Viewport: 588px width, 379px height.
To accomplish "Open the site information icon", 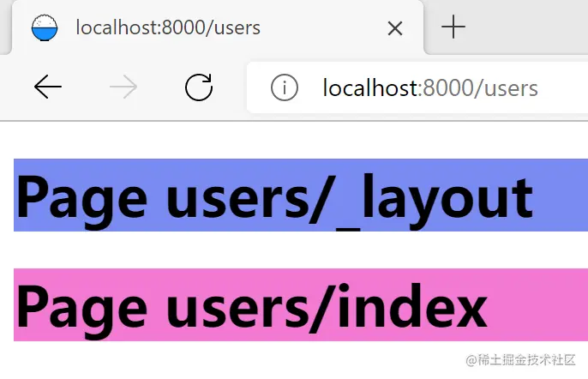I will click(x=285, y=87).
